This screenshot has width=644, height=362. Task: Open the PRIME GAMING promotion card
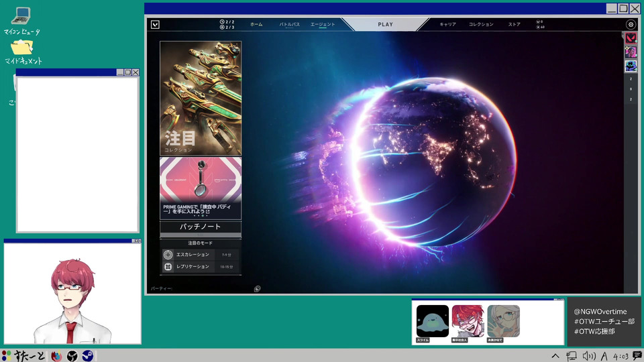coord(201,188)
